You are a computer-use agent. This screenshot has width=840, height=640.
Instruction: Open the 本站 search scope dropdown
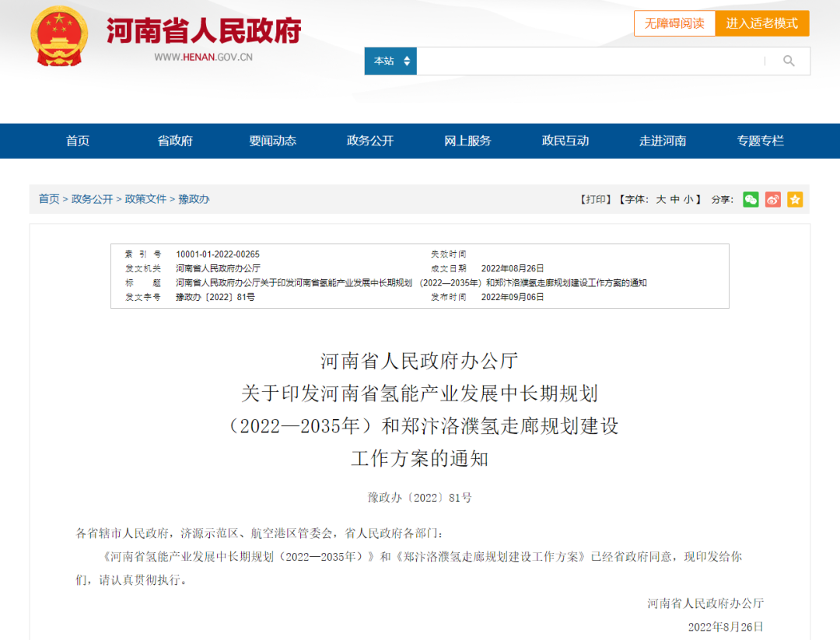pos(390,61)
